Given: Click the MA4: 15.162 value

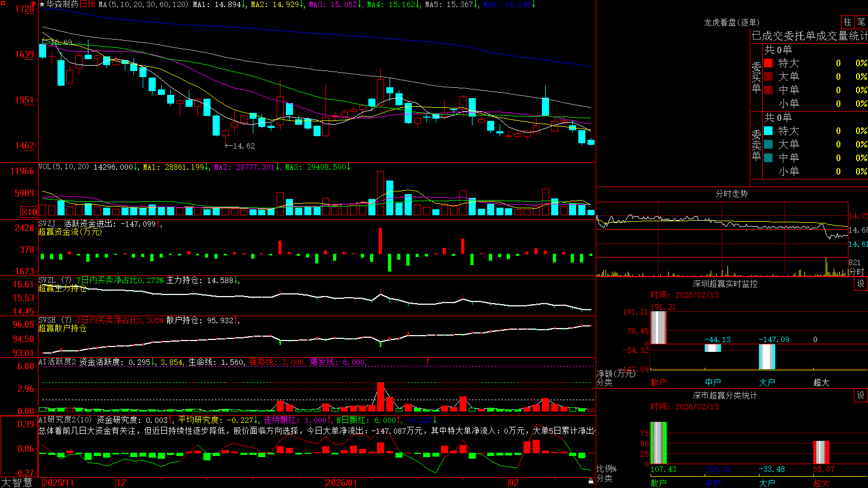Looking at the screenshot, I should pos(393,4).
